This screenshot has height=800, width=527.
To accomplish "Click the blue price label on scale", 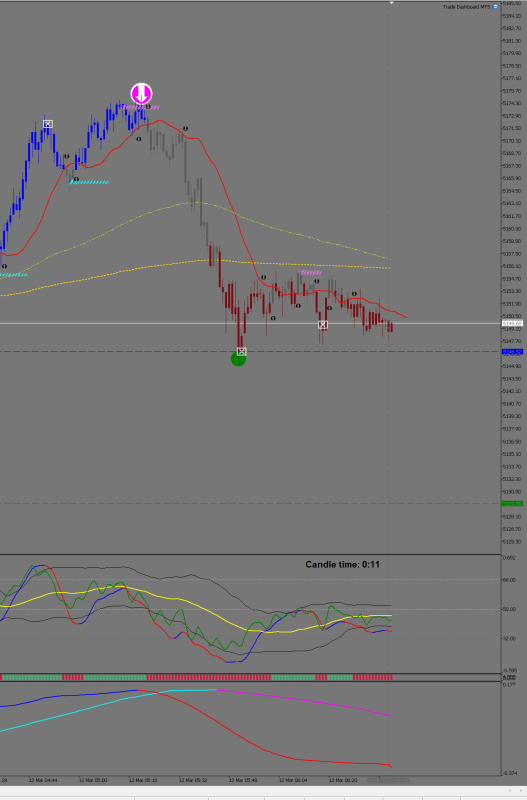I will (512, 352).
